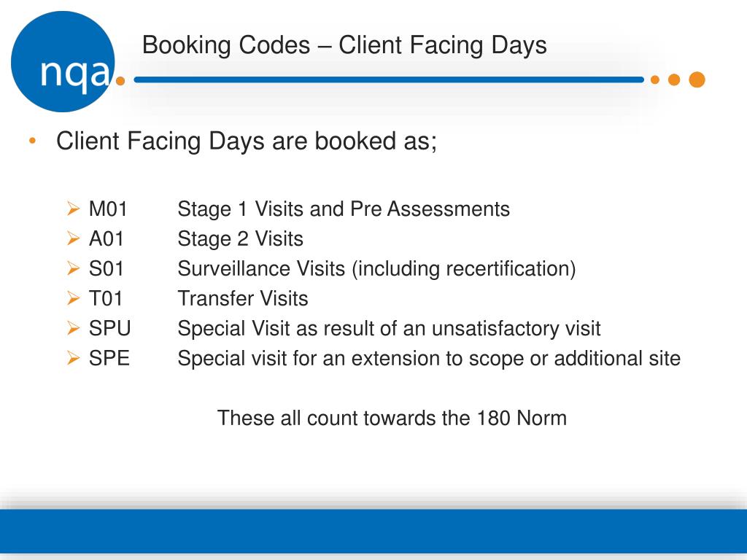
Task: Click the arrow bullet beside T01
Action: (x=74, y=298)
